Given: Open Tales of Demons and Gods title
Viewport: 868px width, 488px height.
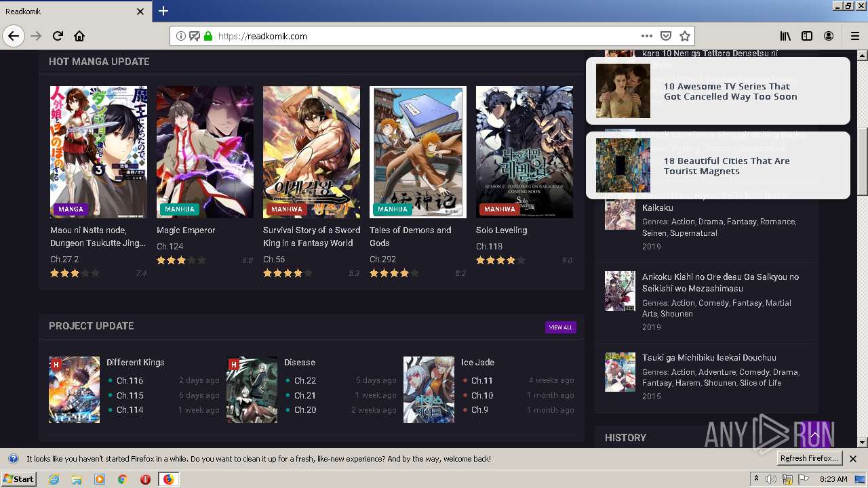Looking at the screenshot, I should (x=410, y=237).
